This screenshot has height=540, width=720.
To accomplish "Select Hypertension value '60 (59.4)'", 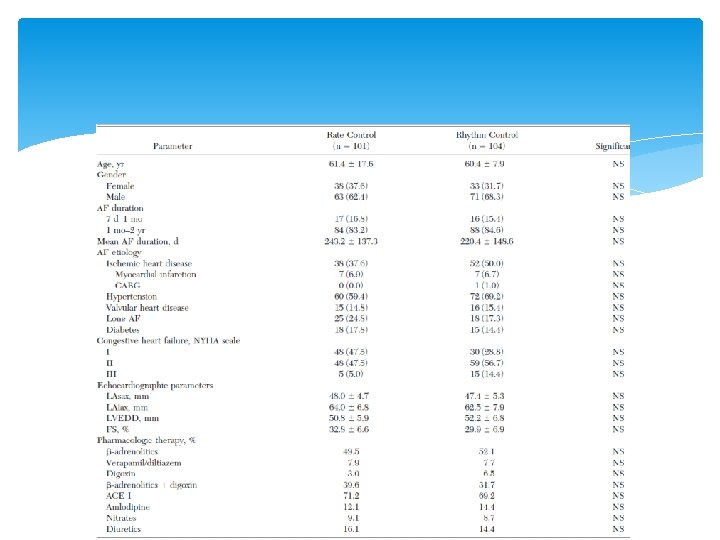I will [x=351, y=297].
